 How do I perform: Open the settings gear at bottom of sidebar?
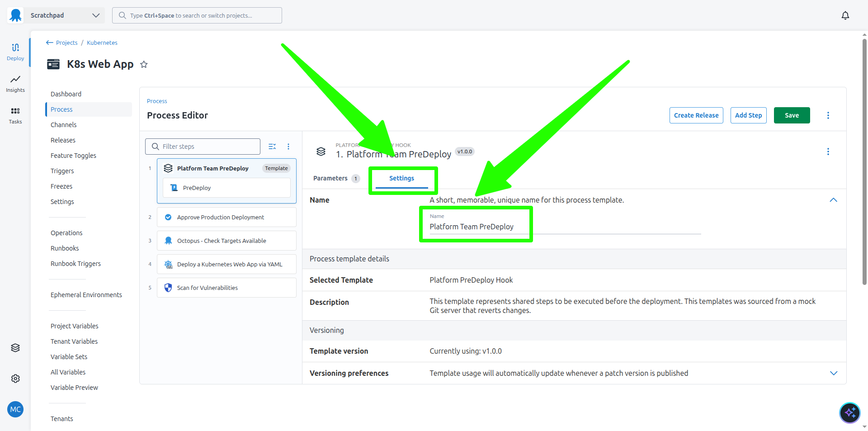[x=15, y=379]
